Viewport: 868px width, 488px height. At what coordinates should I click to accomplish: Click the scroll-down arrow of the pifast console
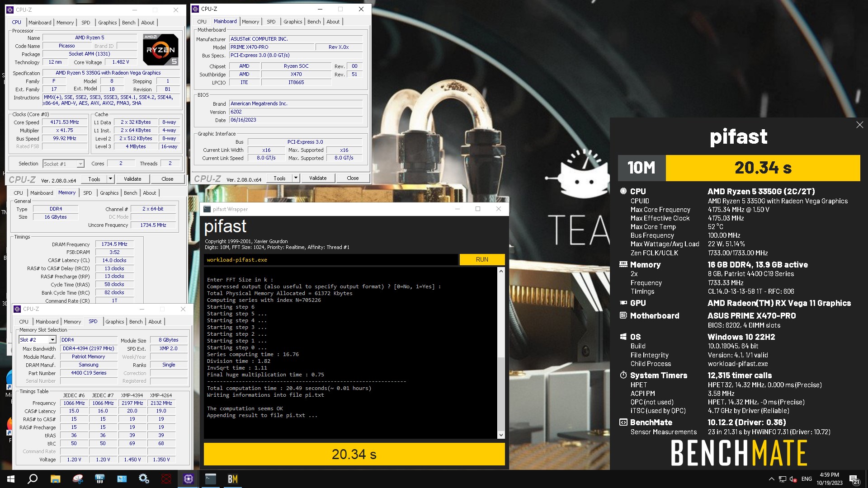(501, 435)
